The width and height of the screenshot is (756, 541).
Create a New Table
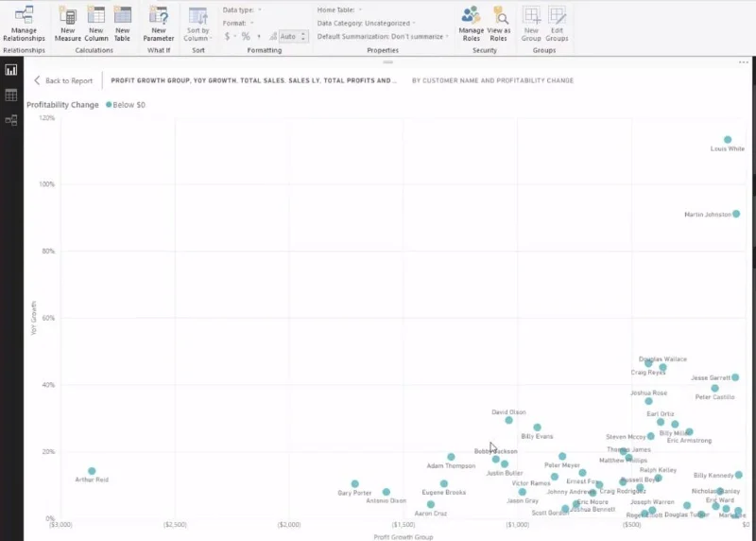click(x=123, y=24)
